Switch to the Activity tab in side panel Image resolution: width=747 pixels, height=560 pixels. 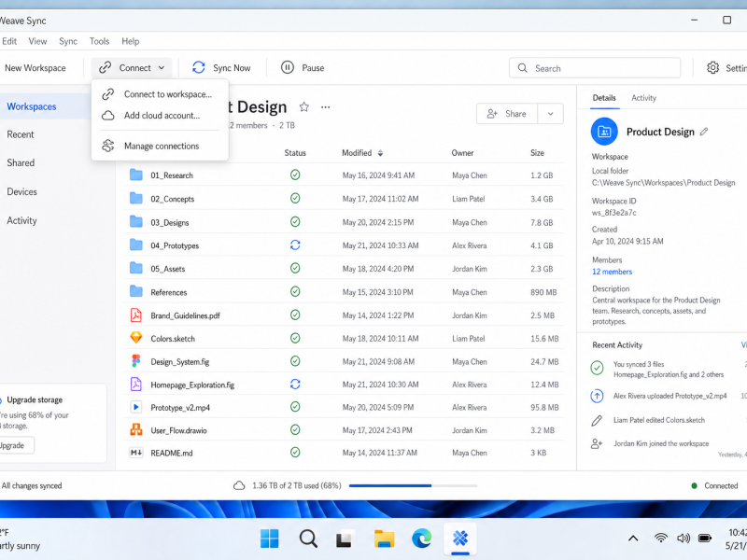point(643,98)
